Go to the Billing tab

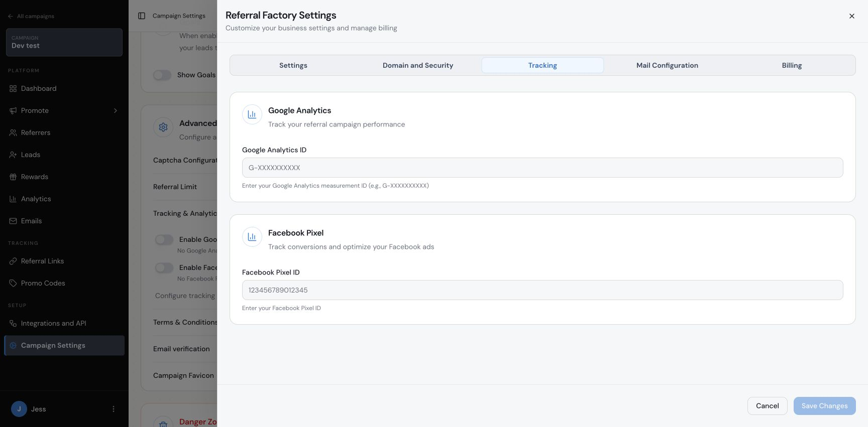792,65
